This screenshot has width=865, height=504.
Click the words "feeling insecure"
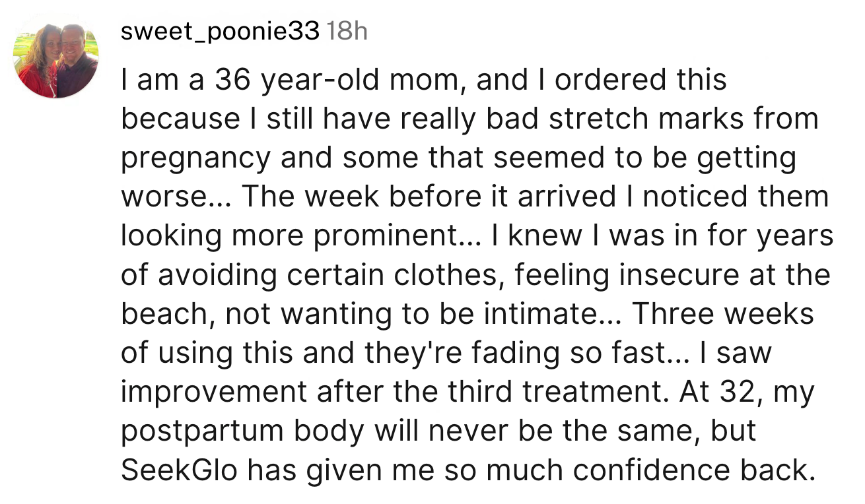click(x=628, y=276)
